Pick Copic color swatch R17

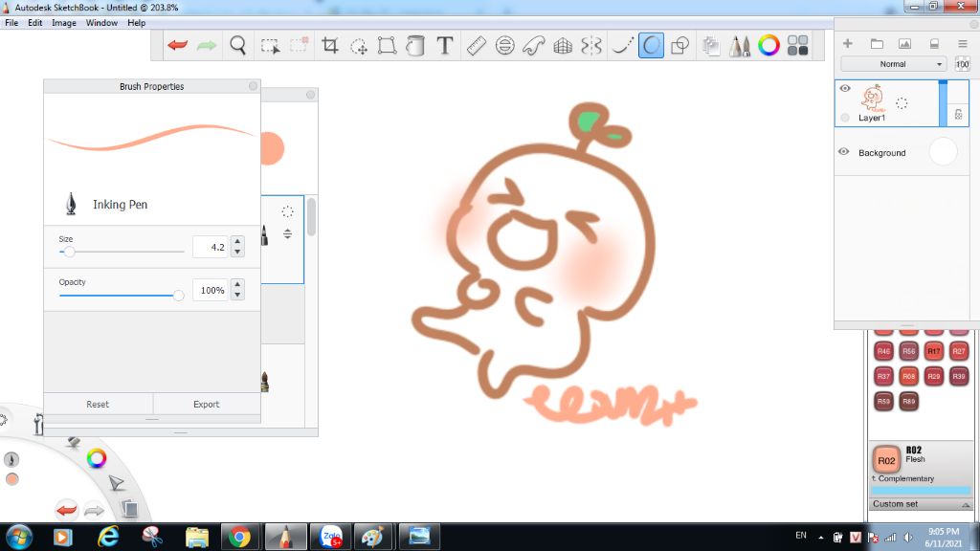(934, 351)
